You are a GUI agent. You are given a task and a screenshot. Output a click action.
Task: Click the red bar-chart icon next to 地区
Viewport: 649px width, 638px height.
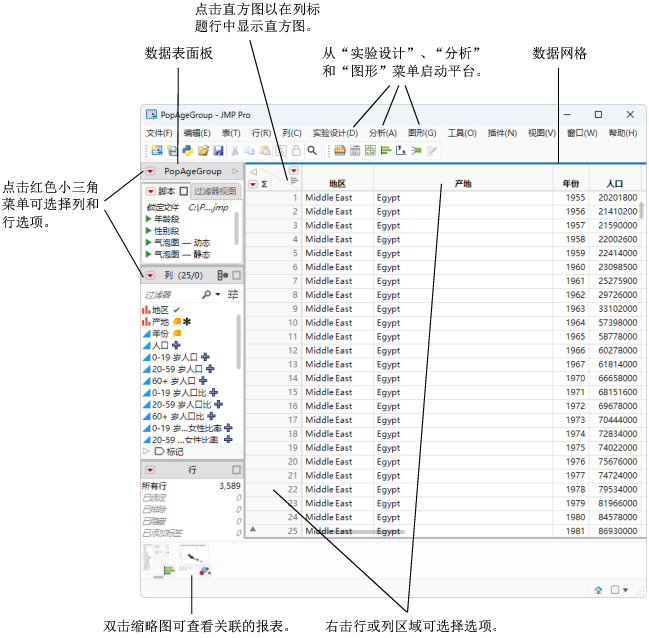pos(146,310)
